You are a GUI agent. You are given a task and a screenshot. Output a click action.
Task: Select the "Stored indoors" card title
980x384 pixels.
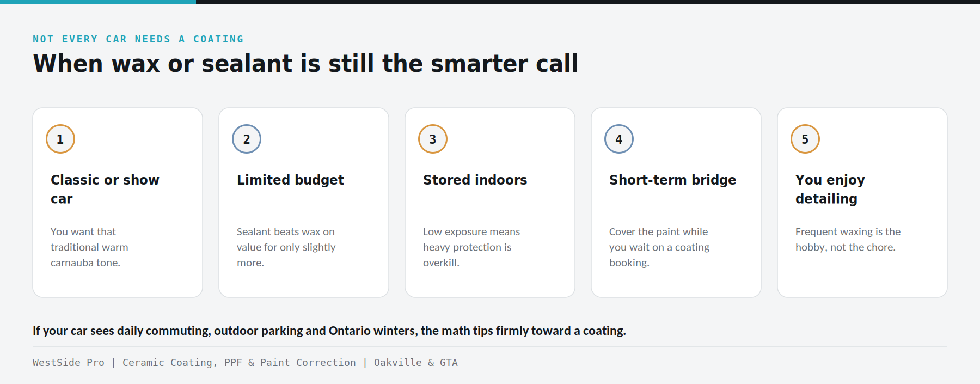pyautogui.click(x=475, y=180)
